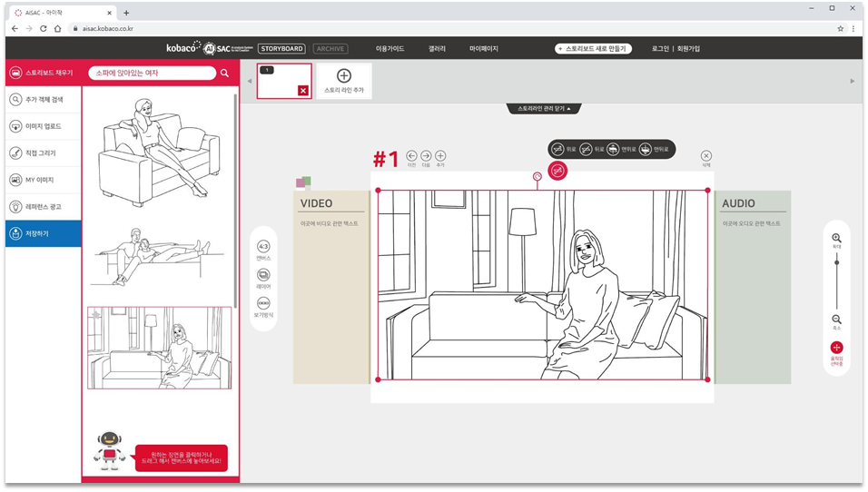This screenshot has height=492, width=868.
Task: Go to previous scene with 이전 arrow
Action: click(x=411, y=156)
